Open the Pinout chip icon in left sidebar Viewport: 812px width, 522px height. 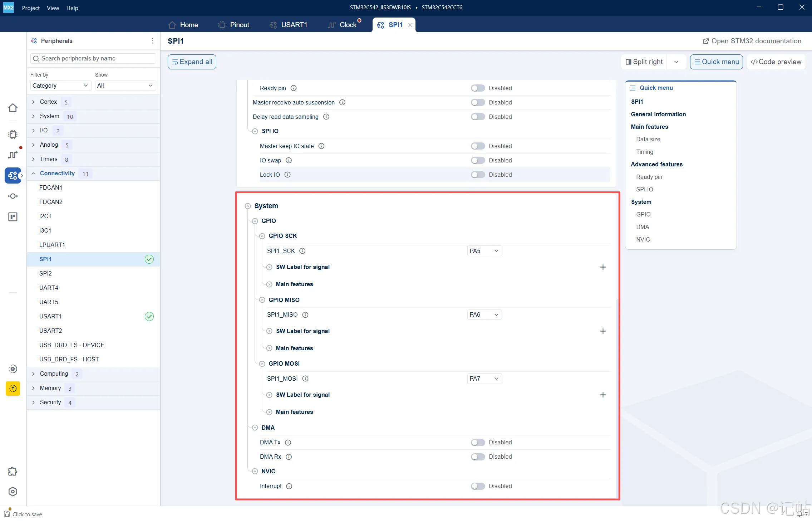tap(13, 134)
